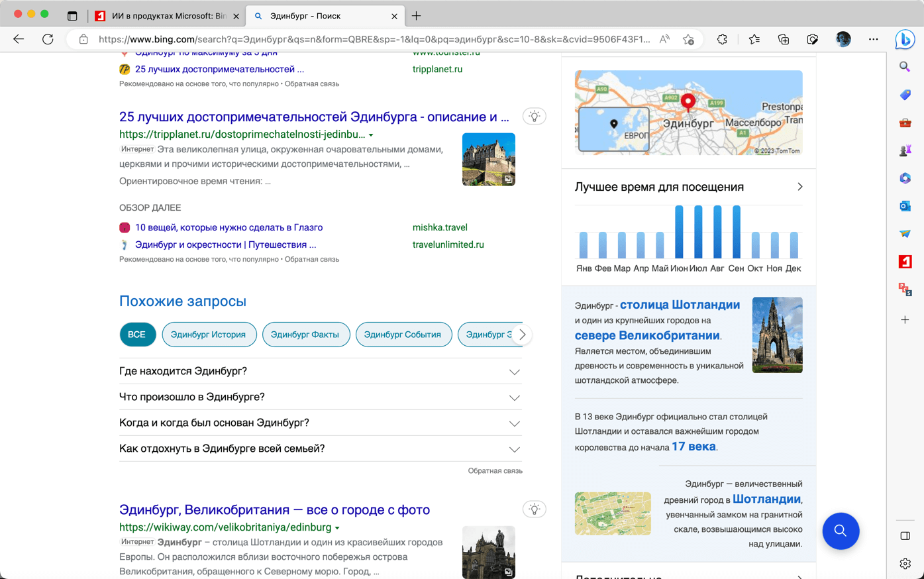Open Collections panel
924x579 pixels.
tap(784, 39)
